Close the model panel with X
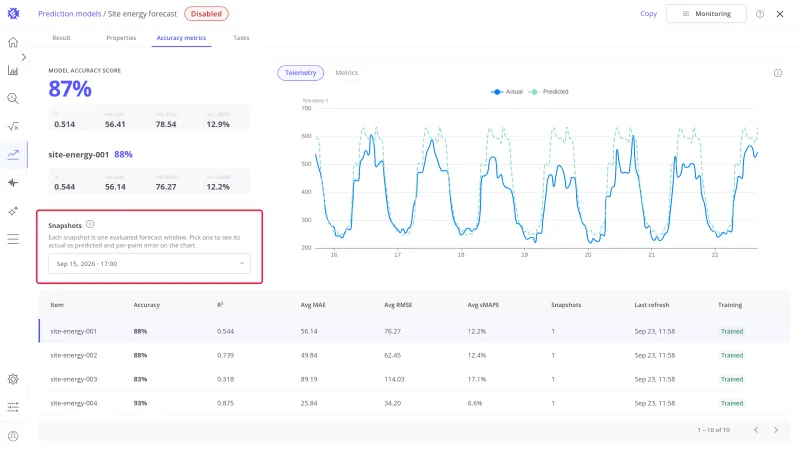The height and width of the screenshot is (450, 800). click(x=780, y=14)
